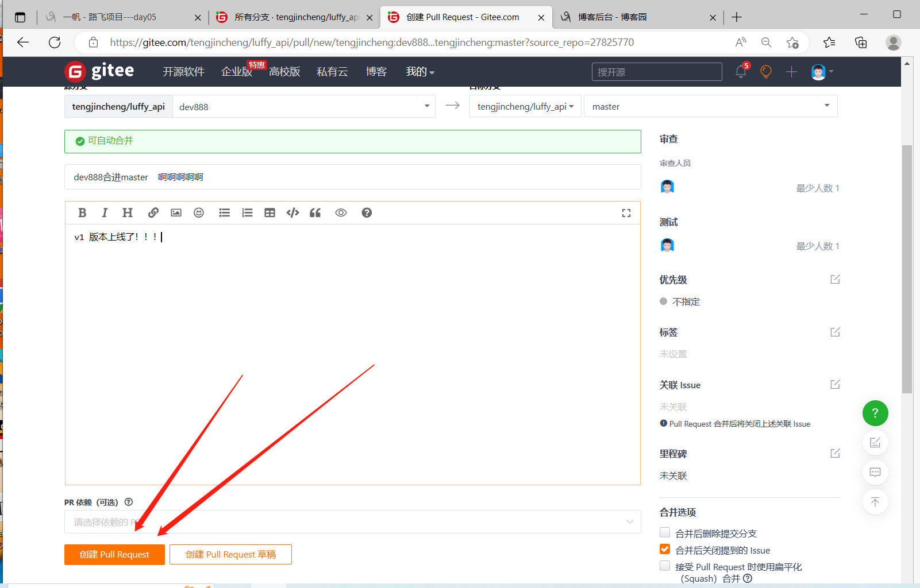The height and width of the screenshot is (588, 920).
Task: Edit the 标签 labels setting
Action: 835,332
